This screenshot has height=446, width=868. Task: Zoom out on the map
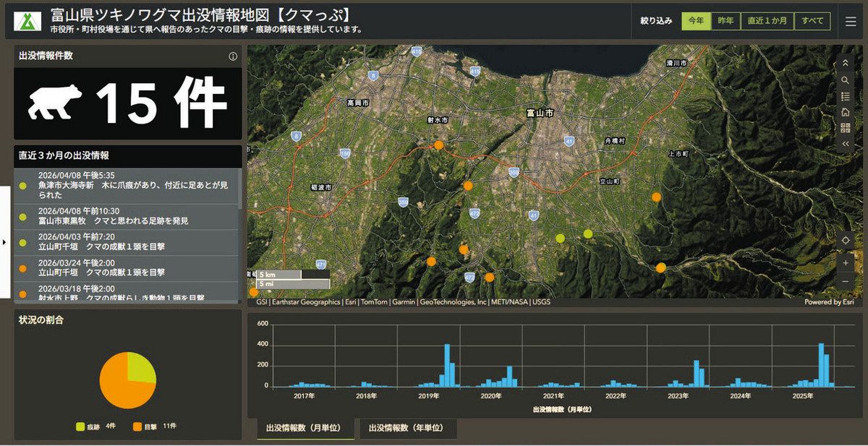846,280
